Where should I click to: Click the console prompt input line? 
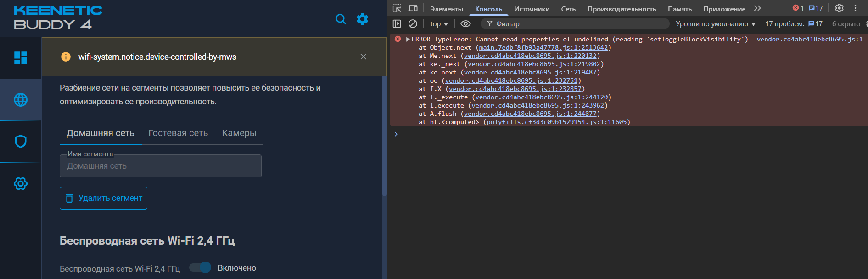[629, 134]
